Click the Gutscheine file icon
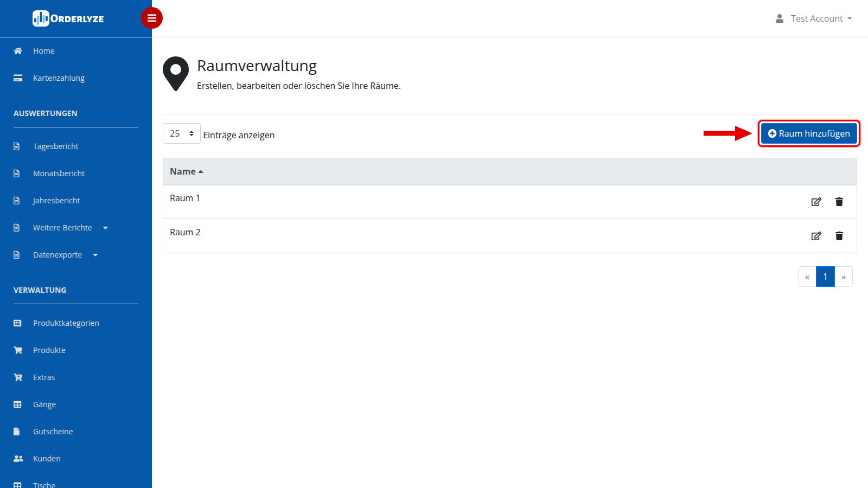The image size is (868, 488). [17, 432]
